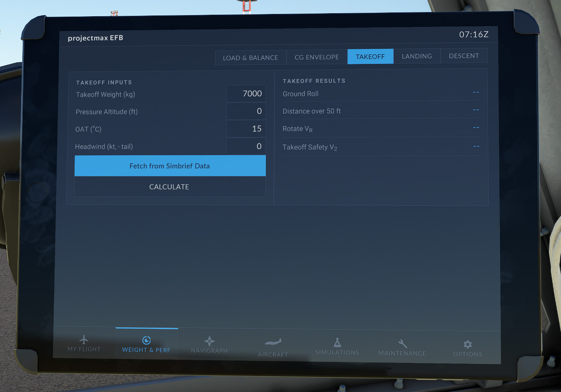Open the Aircraft page icon
This screenshot has height=392, width=561.
pos(273,342)
